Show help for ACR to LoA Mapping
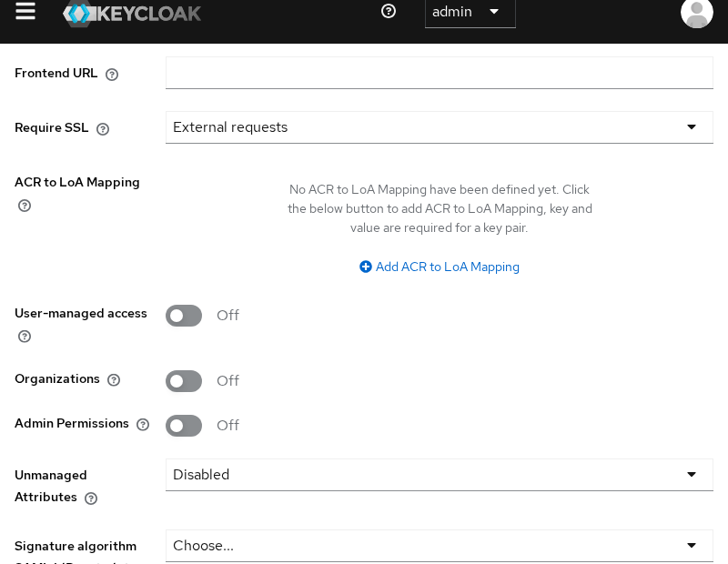Viewport: 728px width, 564px height. (25, 206)
